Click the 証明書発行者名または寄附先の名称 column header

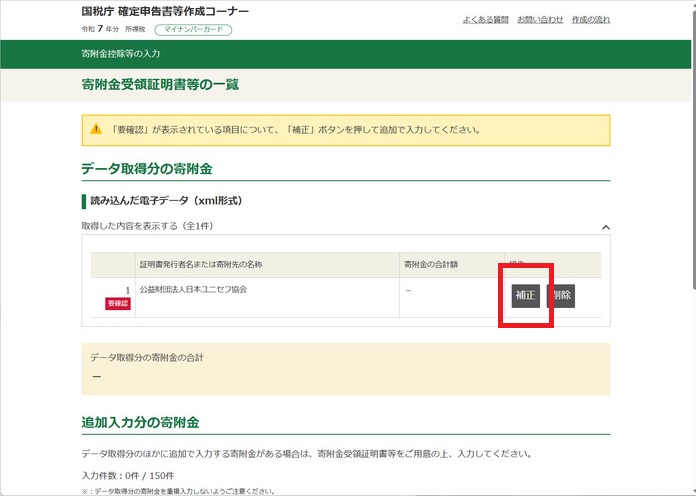[201, 265]
